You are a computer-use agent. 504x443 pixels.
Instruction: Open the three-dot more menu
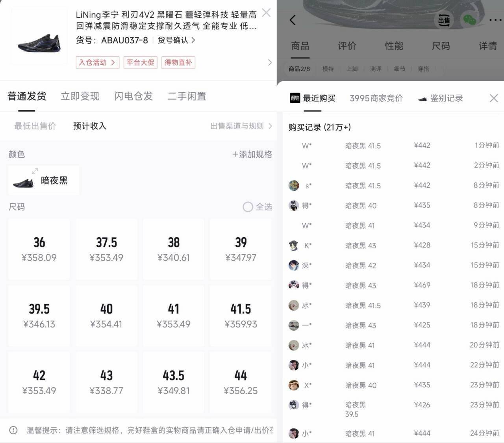click(495, 20)
